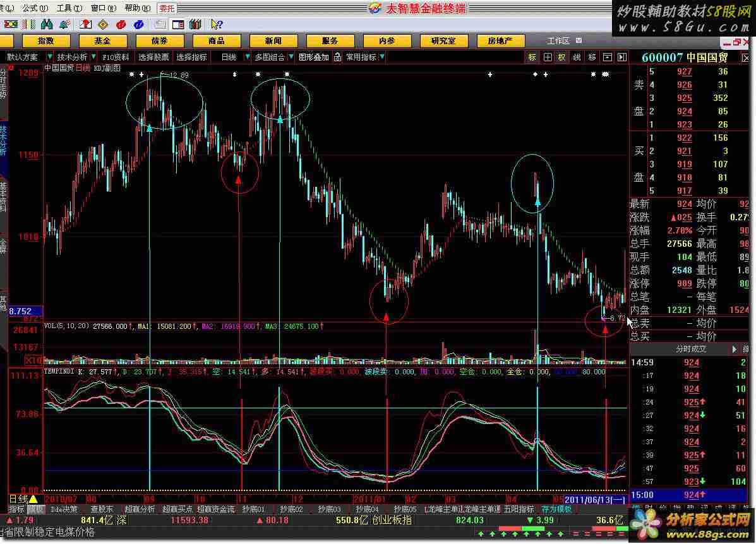Click the colorful chain toolbar icon
The width and height of the screenshot is (756, 544).
11,24
